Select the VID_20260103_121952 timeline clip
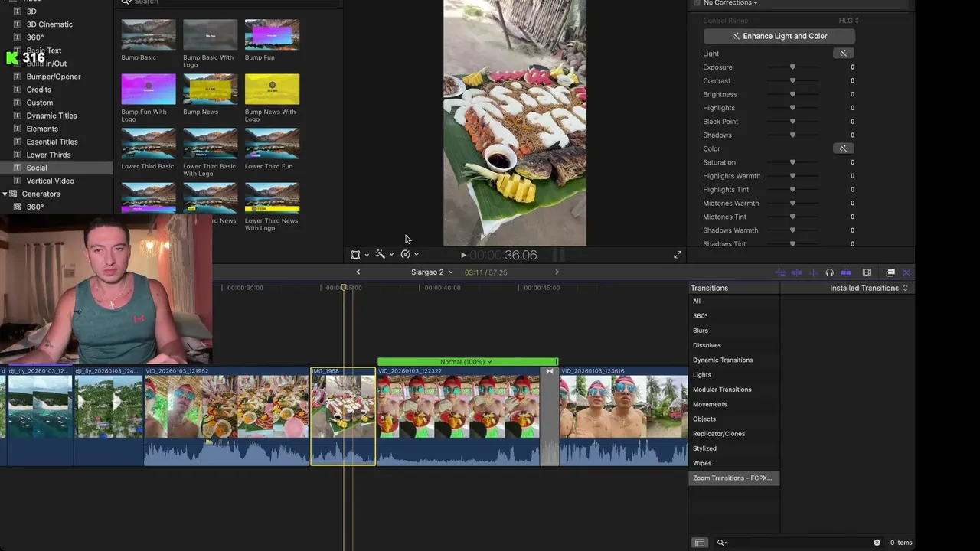This screenshot has height=551, width=980. click(227, 416)
